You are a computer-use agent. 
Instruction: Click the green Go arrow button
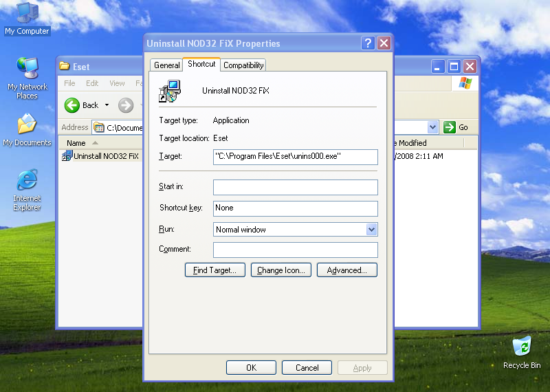[x=450, y=127]
